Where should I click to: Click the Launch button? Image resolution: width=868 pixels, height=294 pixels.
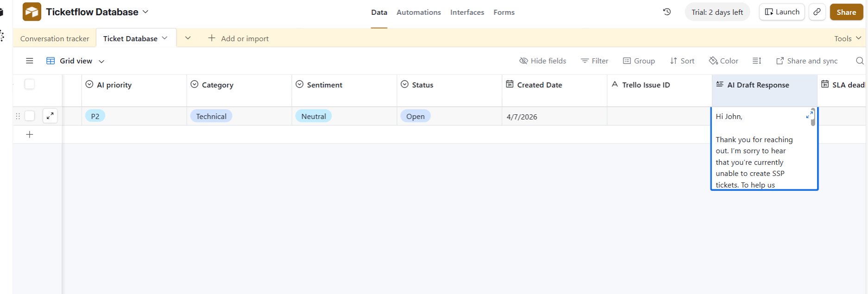click(x=782, y=12)
